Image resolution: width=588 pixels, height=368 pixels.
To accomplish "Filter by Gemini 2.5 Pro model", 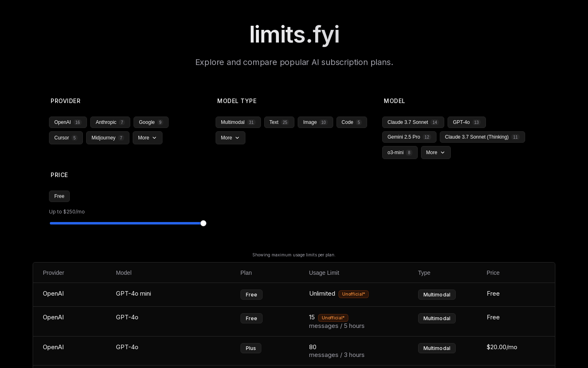I will pyautogui.click(x=409, y=137).
